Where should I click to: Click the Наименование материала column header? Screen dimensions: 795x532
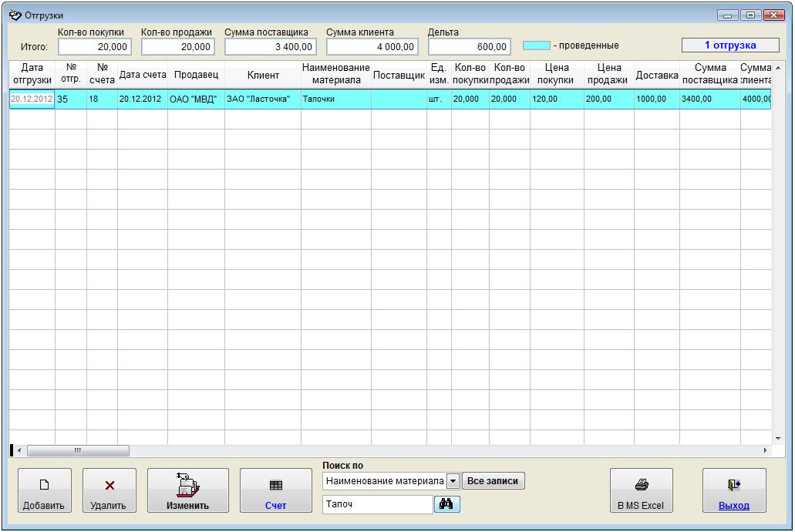[335, 75]
